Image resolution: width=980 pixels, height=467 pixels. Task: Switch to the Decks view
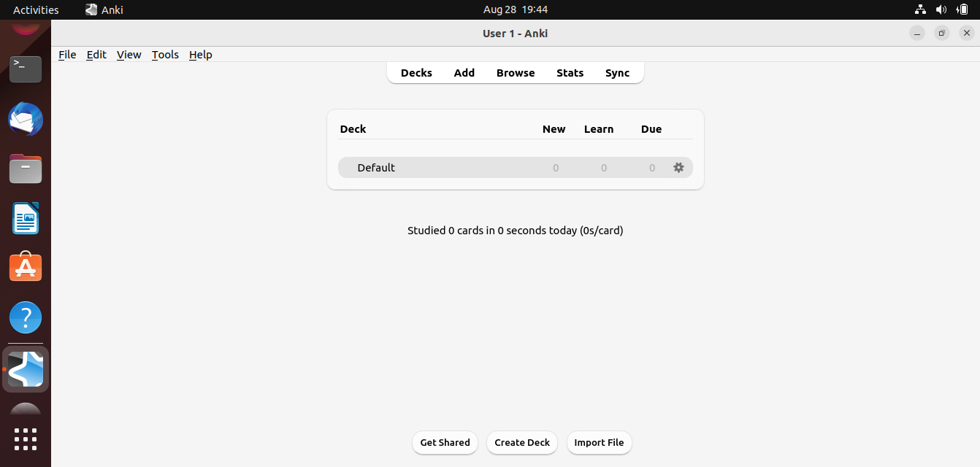[416, 73]
